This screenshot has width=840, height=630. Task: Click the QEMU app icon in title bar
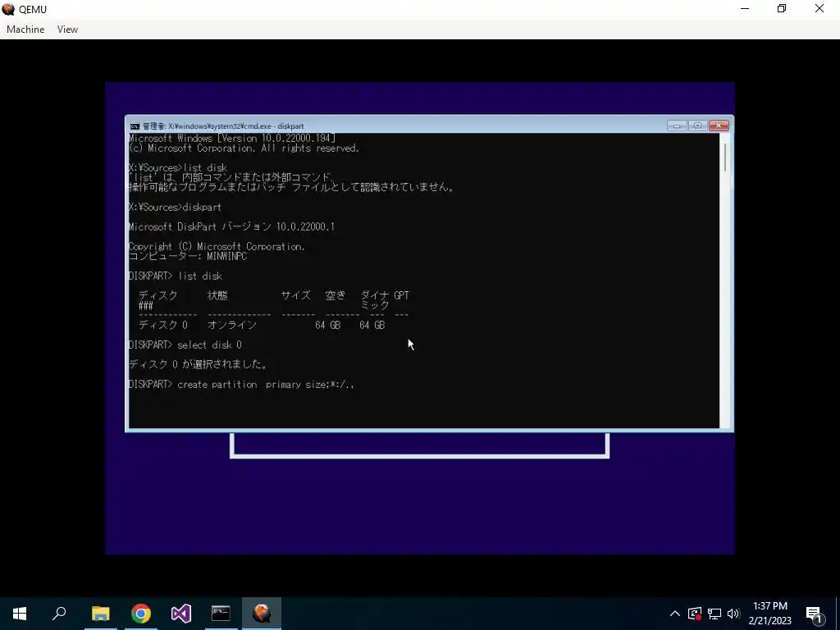click(x=8, y=9)
